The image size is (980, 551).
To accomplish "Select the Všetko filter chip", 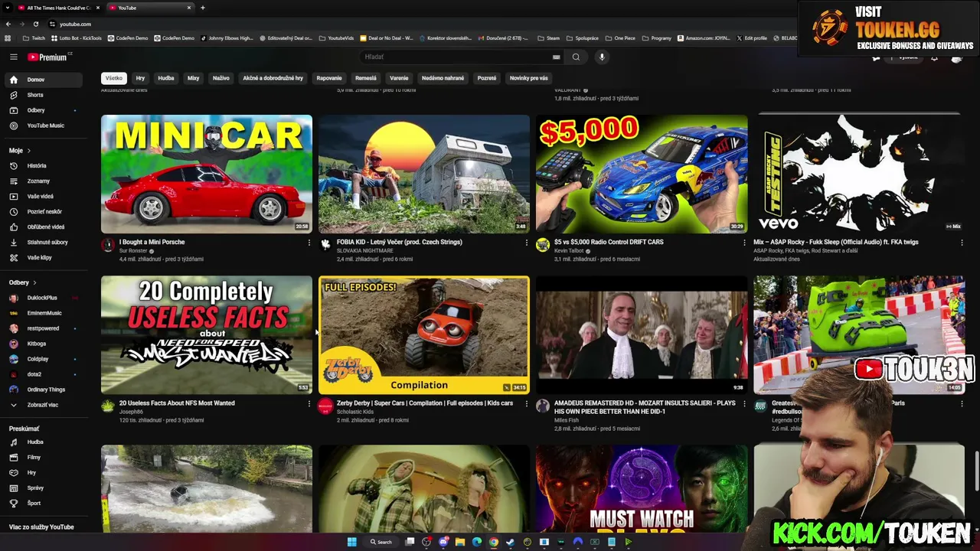I will pyautogui.click(x=113, y=78).
